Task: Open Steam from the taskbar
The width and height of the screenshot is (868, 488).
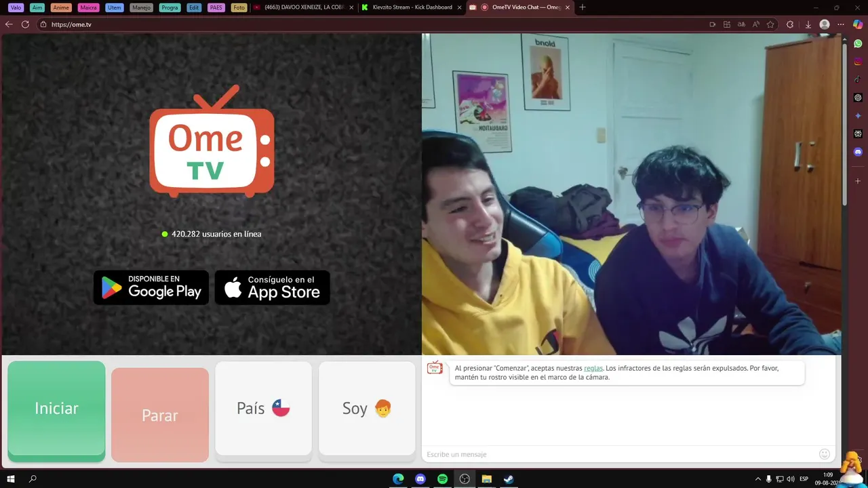Action: [509, 479]
